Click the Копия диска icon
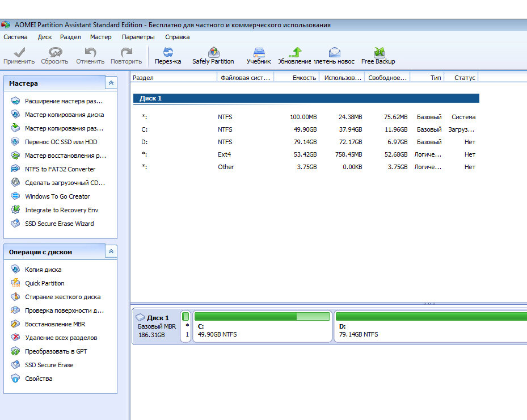527x420 pixels. tap(15, 269)
